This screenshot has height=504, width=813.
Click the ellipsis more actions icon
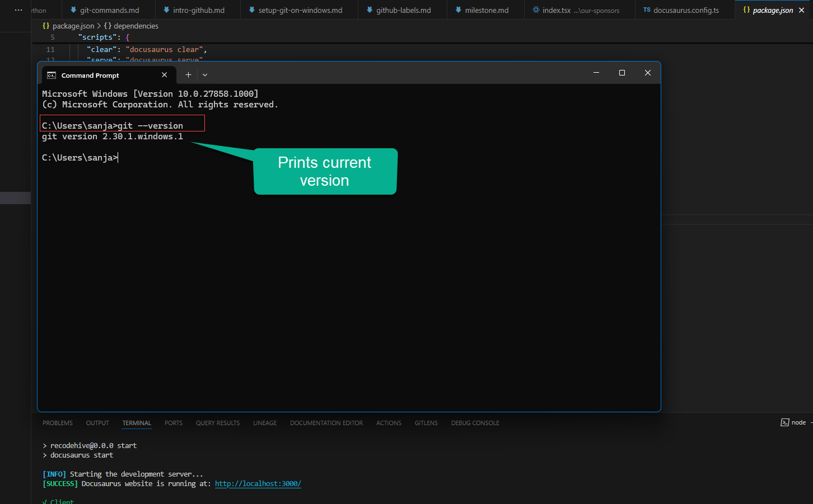click(x=18, y=10)
